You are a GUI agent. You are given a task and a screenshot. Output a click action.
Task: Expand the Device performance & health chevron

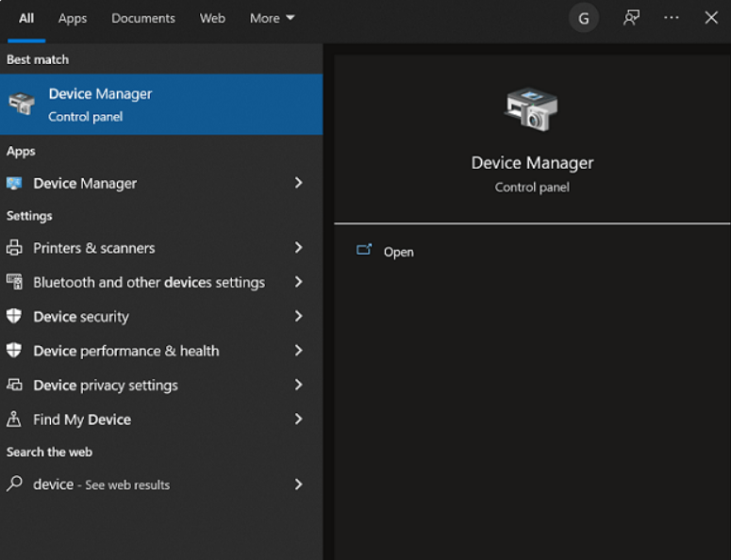pos(298,351)
